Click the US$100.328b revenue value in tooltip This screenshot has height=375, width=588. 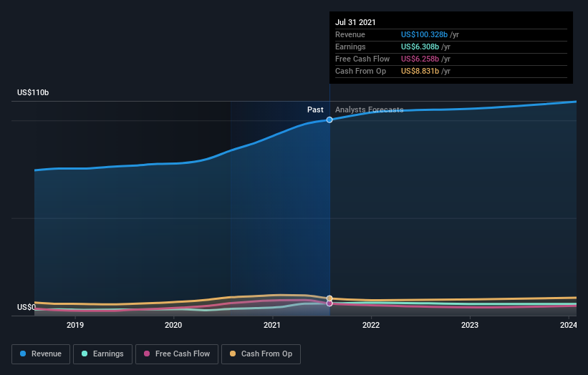point(424,34)
